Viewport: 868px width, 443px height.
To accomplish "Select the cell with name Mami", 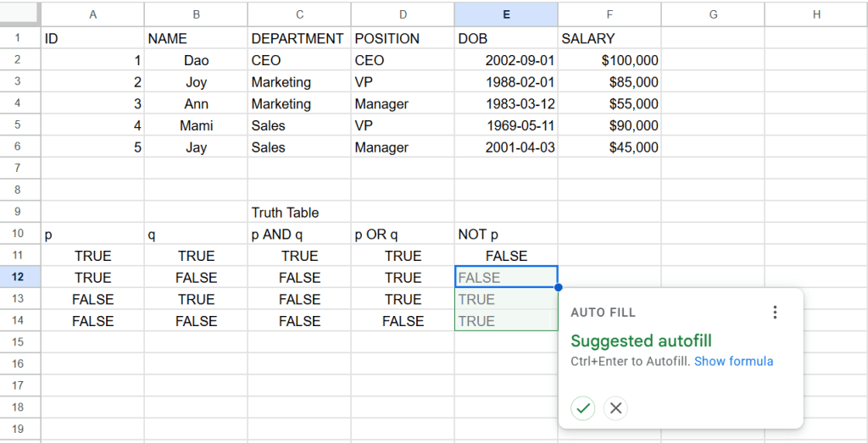I will [x=196, y=125].
